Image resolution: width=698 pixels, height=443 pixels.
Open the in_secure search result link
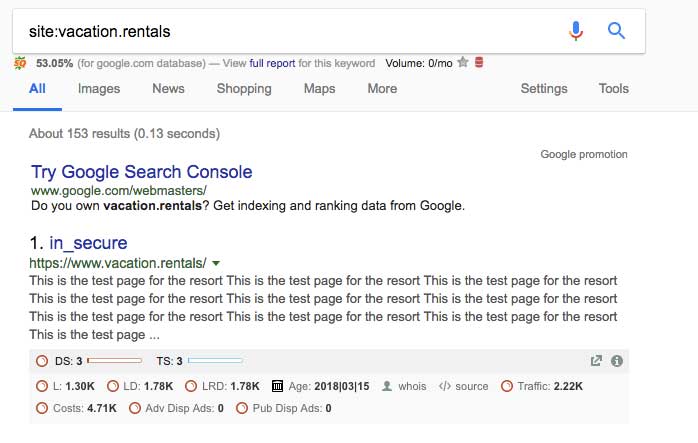(x=88, y=243)
